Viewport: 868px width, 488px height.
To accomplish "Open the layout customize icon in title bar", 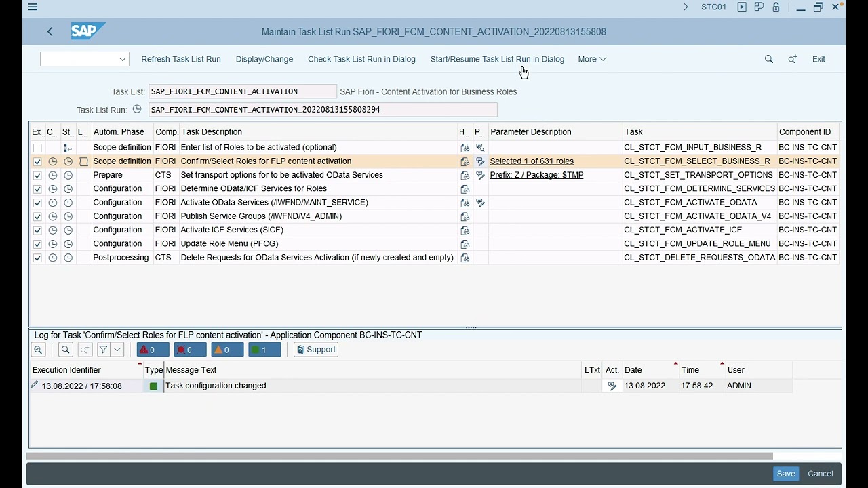I will 759,7.
